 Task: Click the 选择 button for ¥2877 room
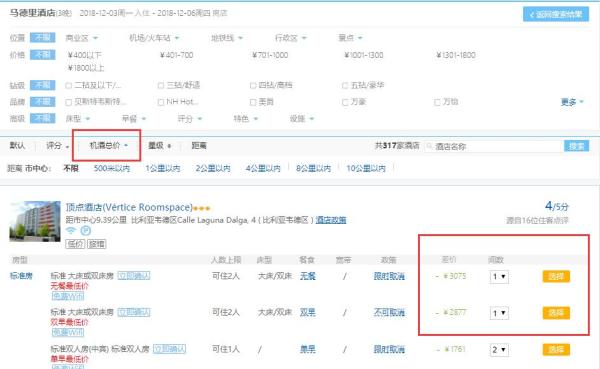[556, 313]
